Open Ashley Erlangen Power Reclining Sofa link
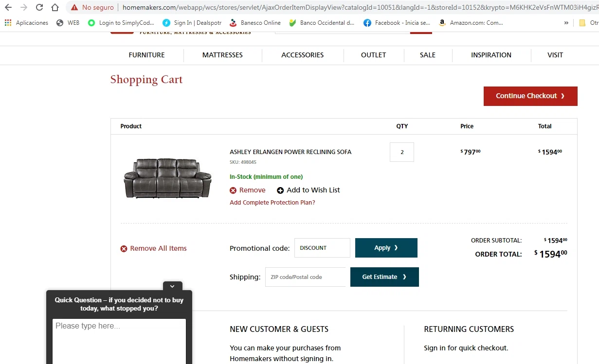This screenshot has height=364, width=599. [290, 152]
